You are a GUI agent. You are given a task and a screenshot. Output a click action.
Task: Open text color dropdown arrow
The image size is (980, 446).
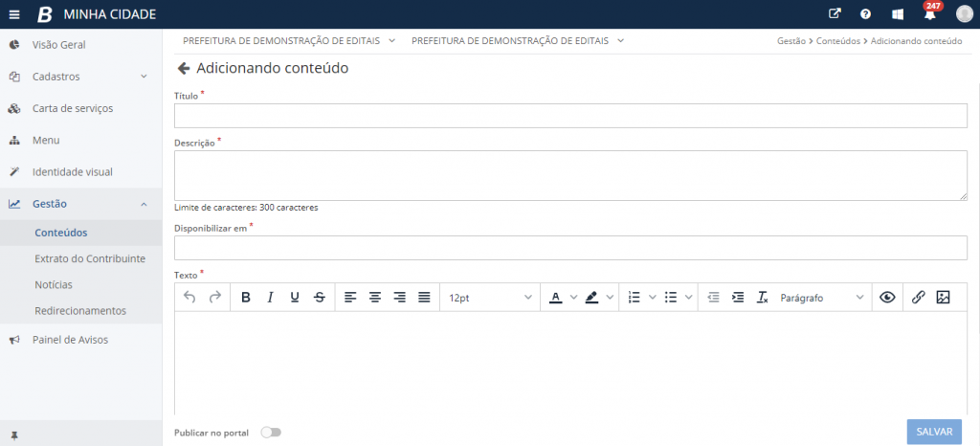574,298
